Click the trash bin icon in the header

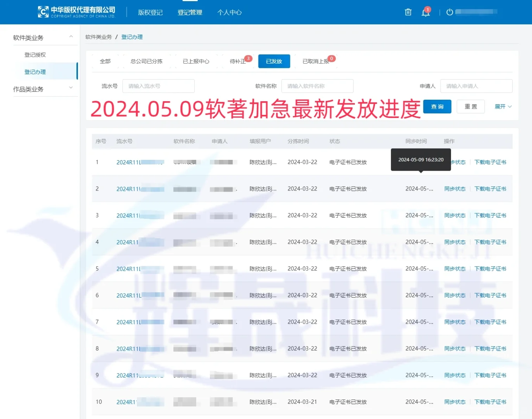tap(408, 12)
